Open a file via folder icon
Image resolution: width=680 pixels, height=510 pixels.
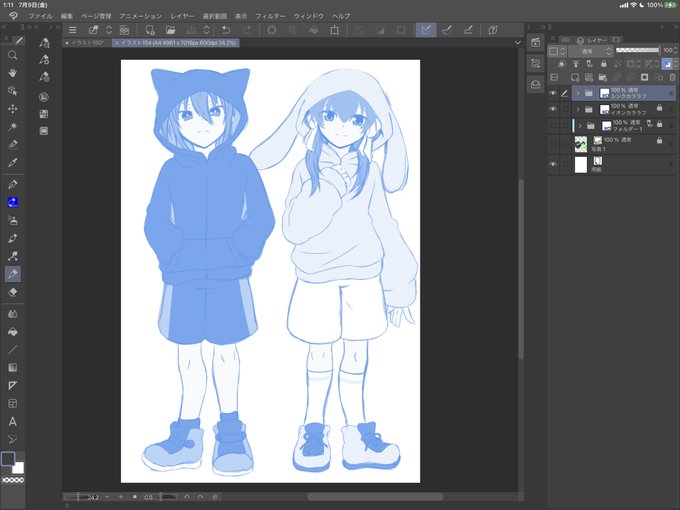[170, 30]
